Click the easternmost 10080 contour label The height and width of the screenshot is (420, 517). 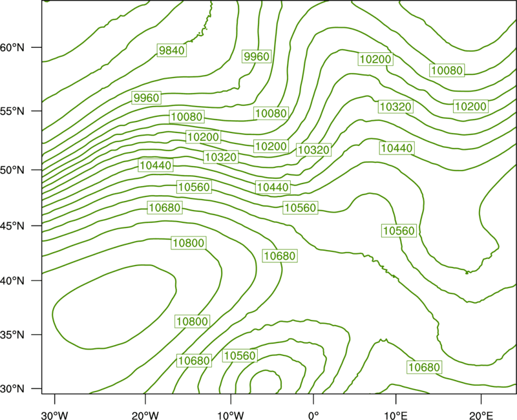pyautogui.click(x=447, y=70)
